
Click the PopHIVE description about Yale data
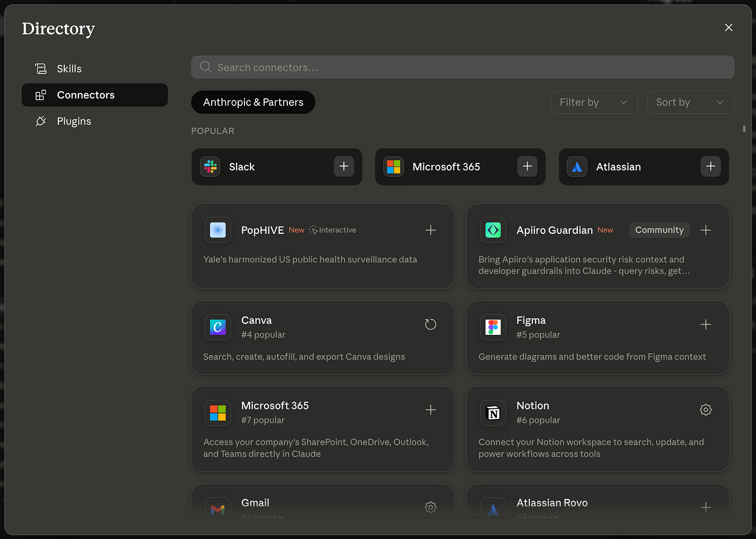[310, 259]
